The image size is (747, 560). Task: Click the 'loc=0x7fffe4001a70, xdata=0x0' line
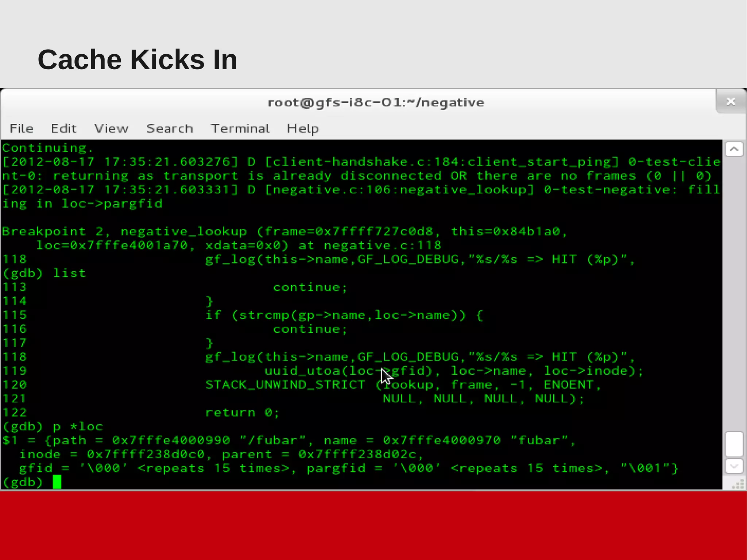(239, 246)
